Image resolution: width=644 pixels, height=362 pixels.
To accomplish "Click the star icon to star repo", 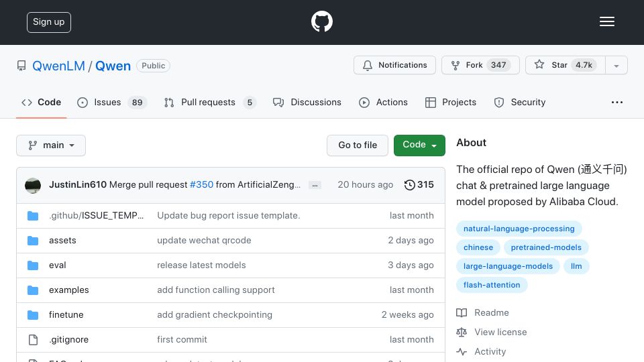I will point(539,64).
